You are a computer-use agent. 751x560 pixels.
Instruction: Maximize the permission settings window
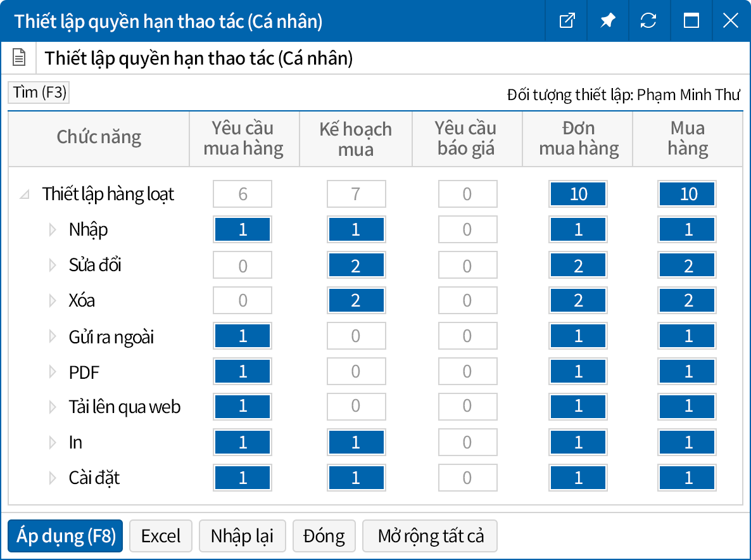[x=691, y=21]
